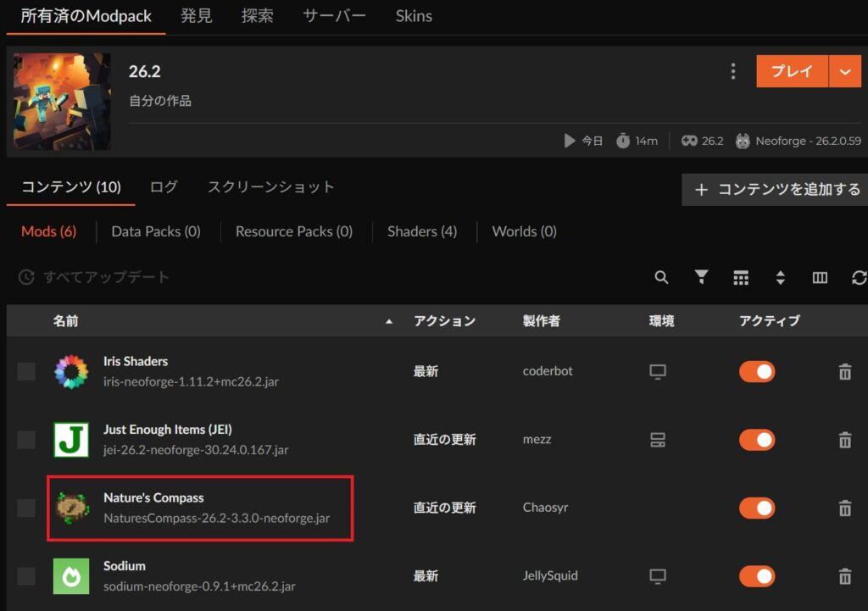This screenshot has height=611, width=868.
Task: Click the アクティブ column header
Action: (x=770, y=321)
